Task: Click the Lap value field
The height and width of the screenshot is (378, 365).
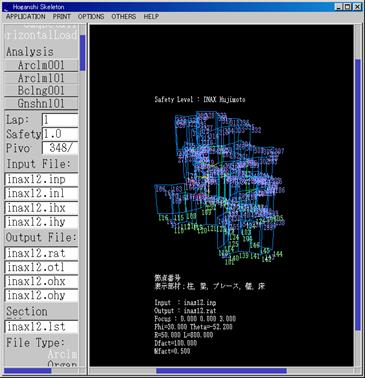Action: point(60,120)
